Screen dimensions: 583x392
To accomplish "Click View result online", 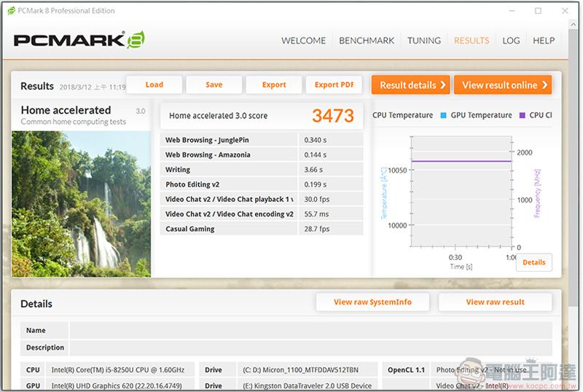I will [x=503, y=85].
